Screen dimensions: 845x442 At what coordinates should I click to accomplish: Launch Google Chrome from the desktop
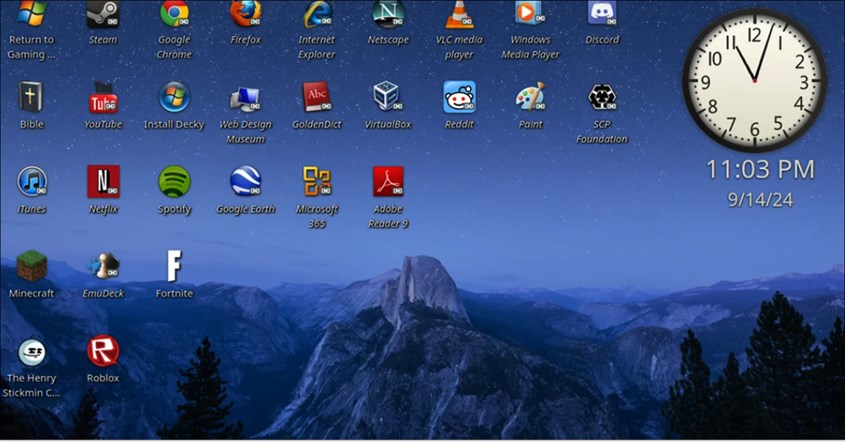tap(174, 15)
